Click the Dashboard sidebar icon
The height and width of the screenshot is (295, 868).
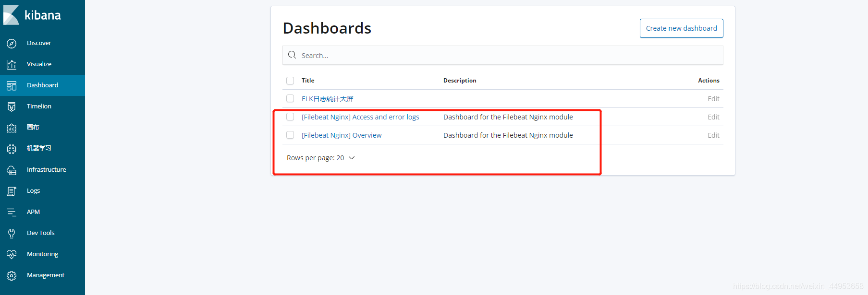pyautogui.click(x=12, y=85)
